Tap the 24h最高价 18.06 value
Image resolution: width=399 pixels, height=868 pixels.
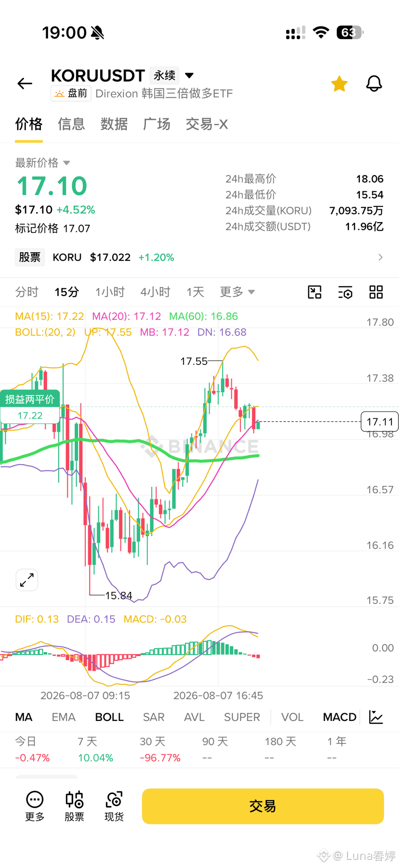(370, 179)
